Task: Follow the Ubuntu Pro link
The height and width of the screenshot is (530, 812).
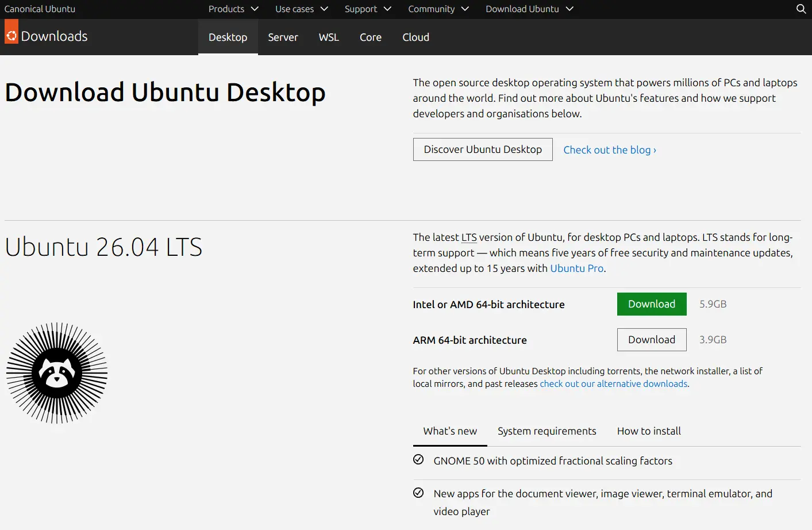Action: click(x=577, y=268)
